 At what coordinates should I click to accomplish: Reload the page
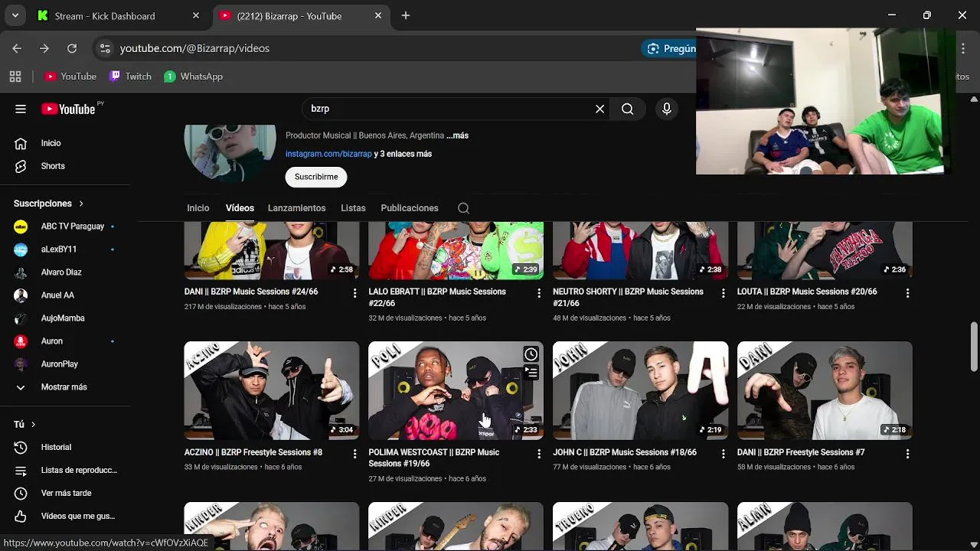[x=72, y=48]
